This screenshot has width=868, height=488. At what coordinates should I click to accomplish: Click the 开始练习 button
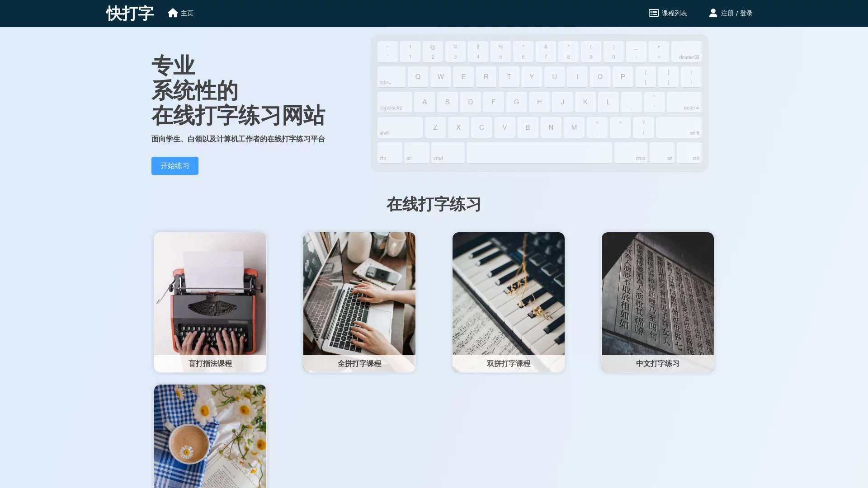pyautogui.click(x=175, y=165)
